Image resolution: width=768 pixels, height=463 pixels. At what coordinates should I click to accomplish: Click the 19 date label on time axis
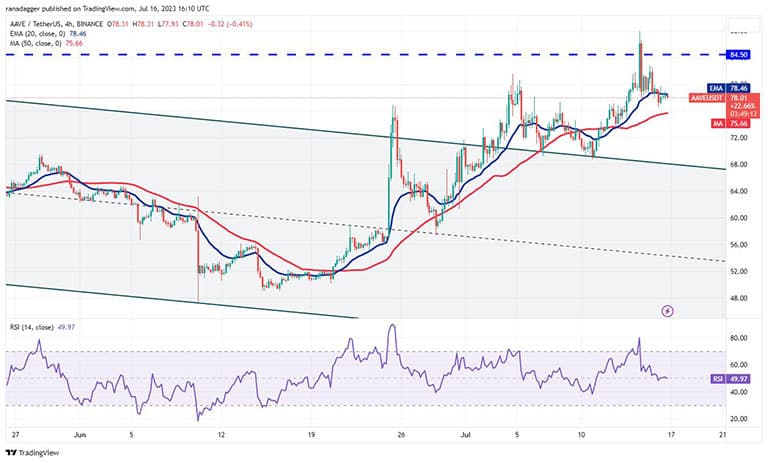coord(311,435)
